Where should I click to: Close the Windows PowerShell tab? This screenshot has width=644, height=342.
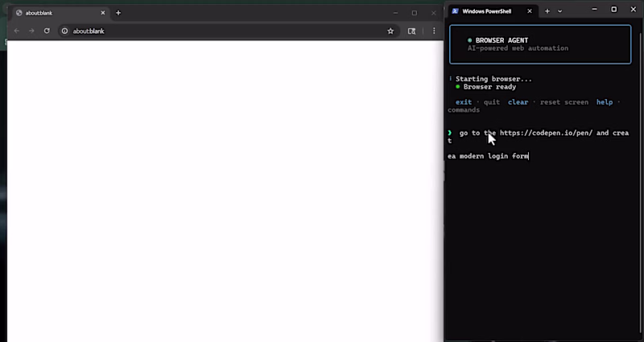tap(530, 11)
